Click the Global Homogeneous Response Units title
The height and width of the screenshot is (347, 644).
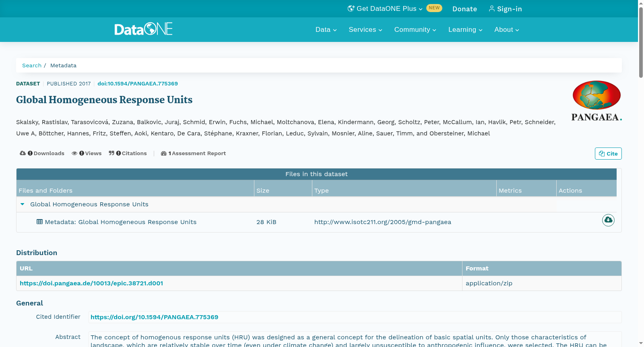click(x=104, y=100)
